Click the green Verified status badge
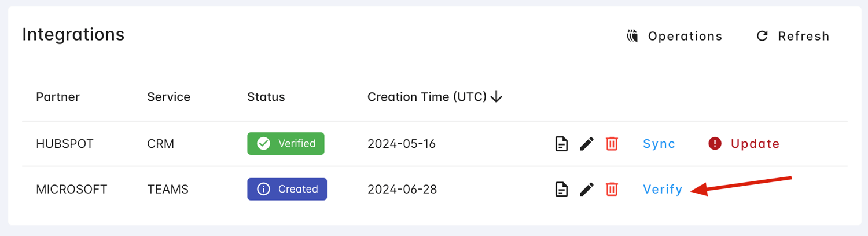 [x=286, y=144]
